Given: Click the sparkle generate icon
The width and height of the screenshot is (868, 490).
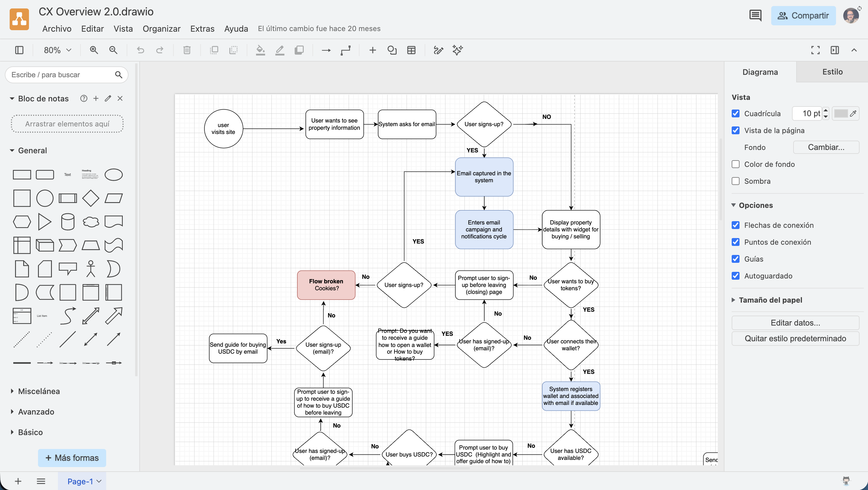Looking at the screenshot, I should (458, 50).
